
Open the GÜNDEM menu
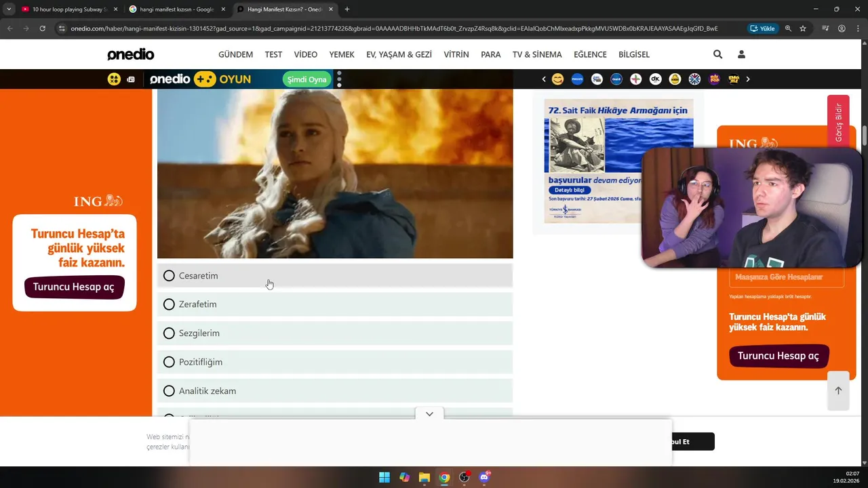tap(235, 54)
